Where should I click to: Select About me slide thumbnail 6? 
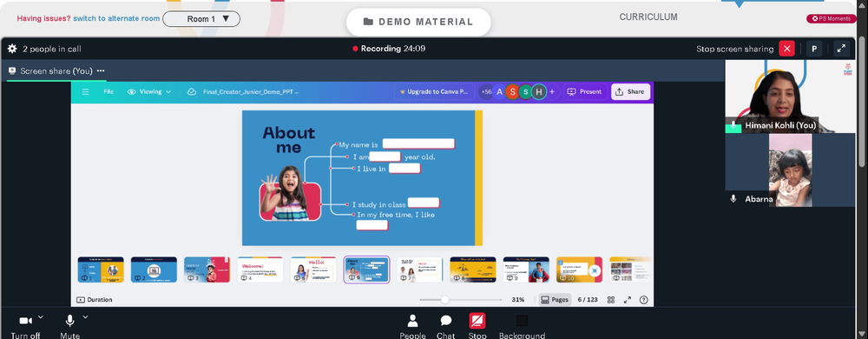(366, 269)
